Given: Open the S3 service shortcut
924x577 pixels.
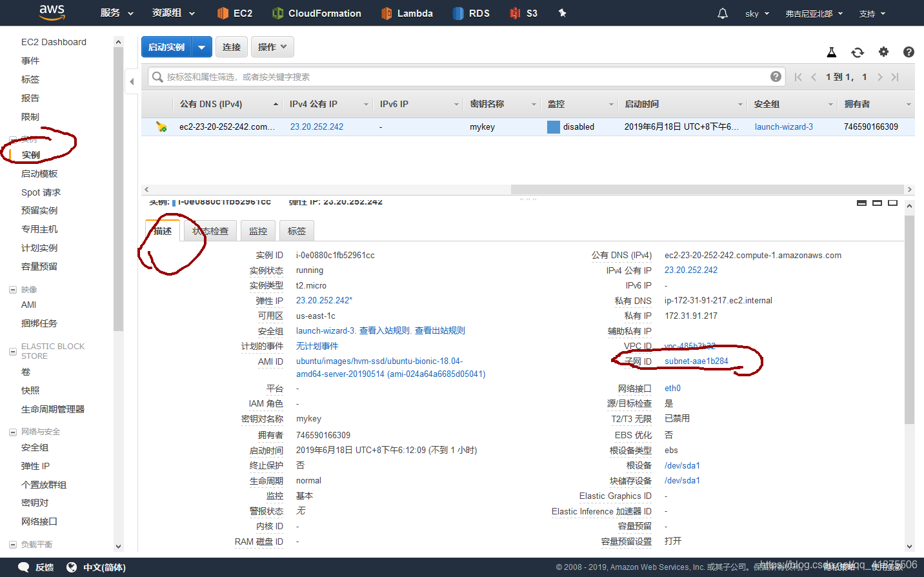Looking at the screenshot, I should pyautogui.click(x=523, y=13).
